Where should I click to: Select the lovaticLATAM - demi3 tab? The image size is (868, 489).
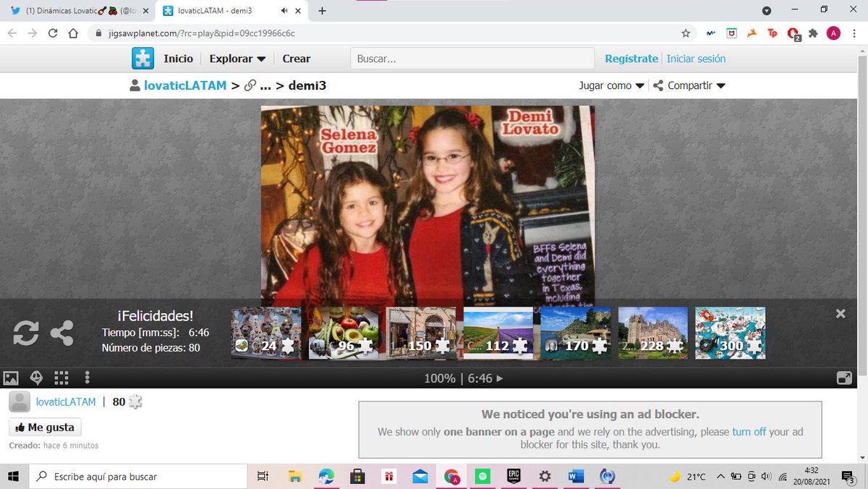(233, 11)
